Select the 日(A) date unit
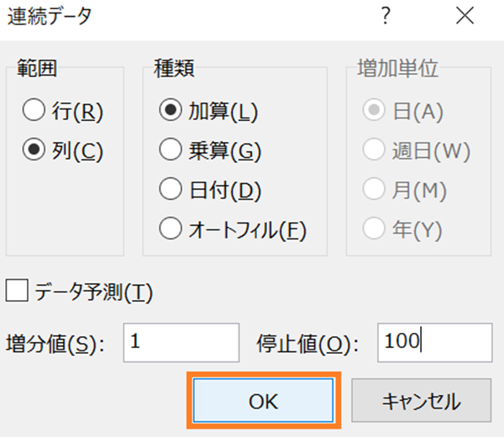504x437 pixels. (x=373, y=111)
